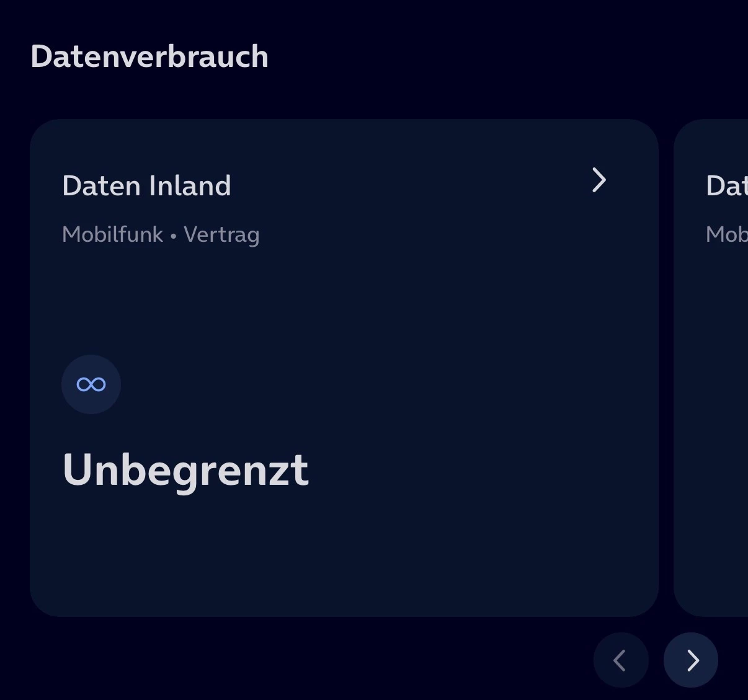Click blank space left of carousel arrows
Viewport: 748px width, 700px height.
[310, 660]
